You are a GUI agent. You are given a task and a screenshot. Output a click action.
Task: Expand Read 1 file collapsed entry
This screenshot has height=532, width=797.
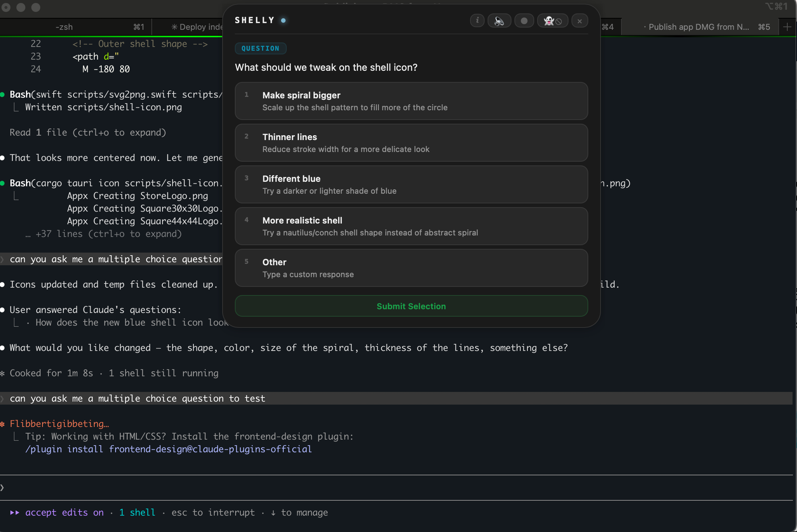[x=88, y=133]
